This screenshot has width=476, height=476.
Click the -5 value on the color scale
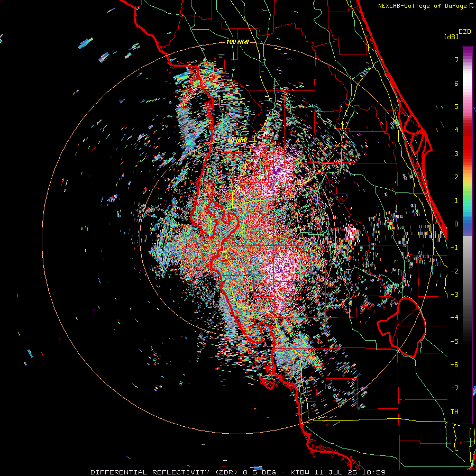click(454, 341)
